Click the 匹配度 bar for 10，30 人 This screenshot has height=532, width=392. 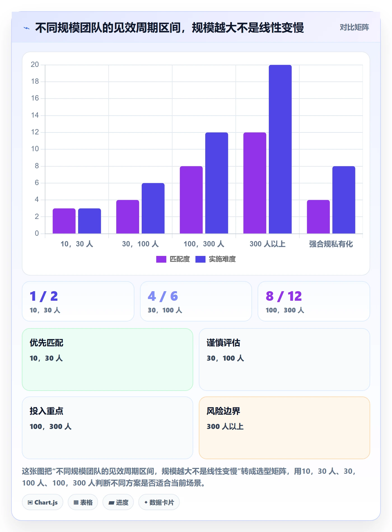coord(64,221)
